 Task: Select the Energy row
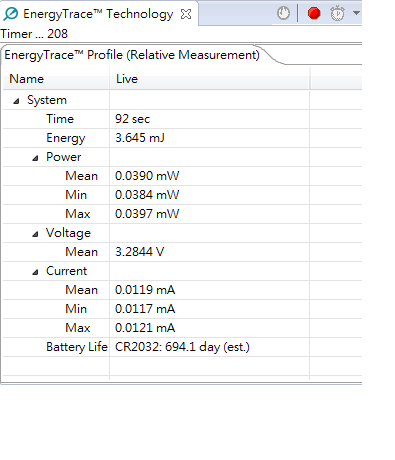[x=182, y=138]
